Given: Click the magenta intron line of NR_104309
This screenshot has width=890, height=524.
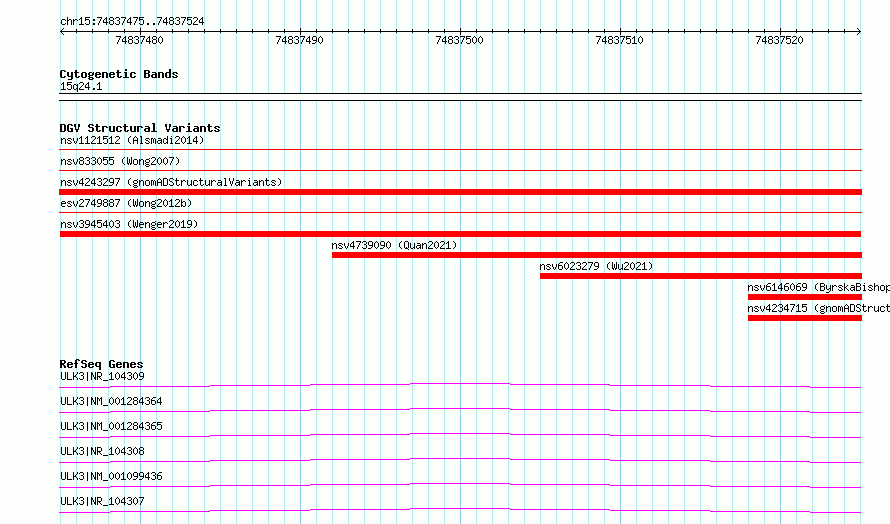Looking at the screenshot, I should click(460, 384).
